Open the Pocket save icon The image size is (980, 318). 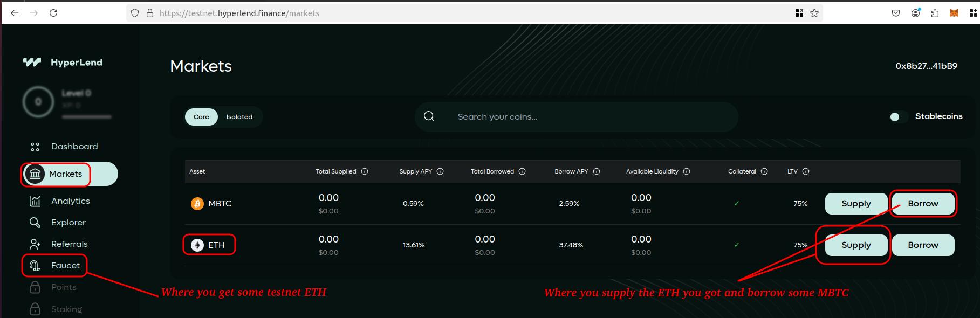point(896,13)
